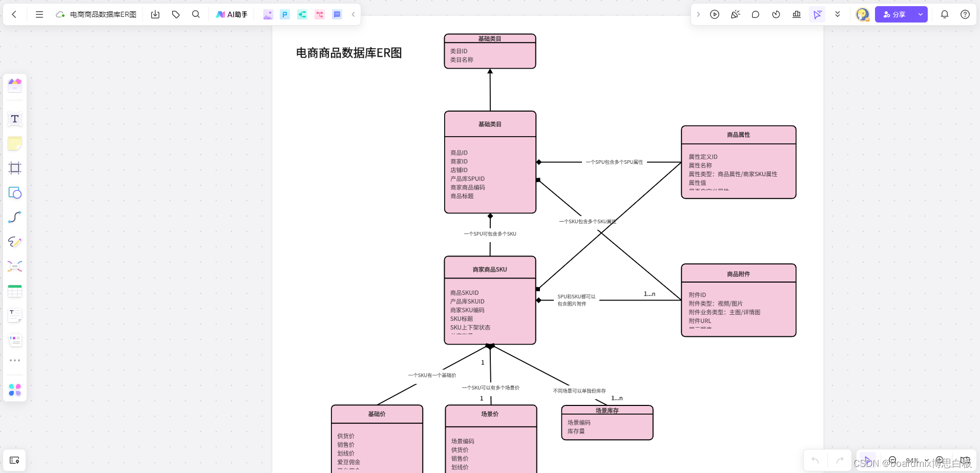Click the download/export icon
980x473 pixels.
point(155,14)
